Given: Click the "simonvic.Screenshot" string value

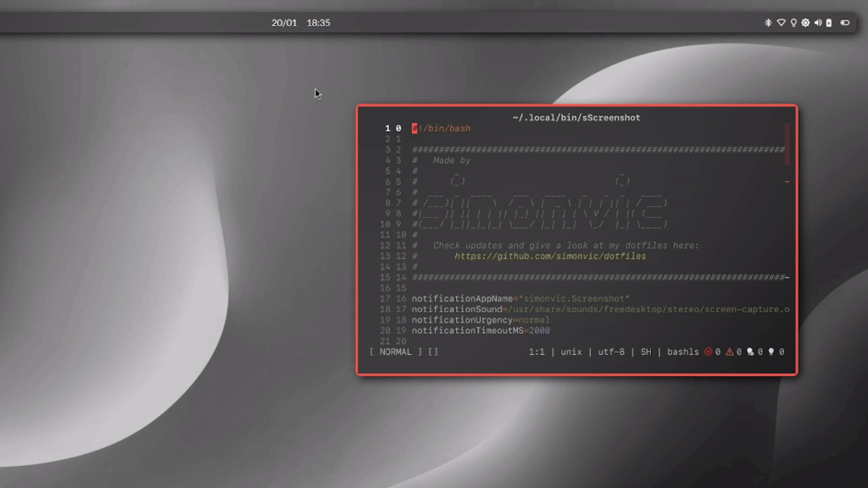Looking at the screenshot, I should click(574, 299).
